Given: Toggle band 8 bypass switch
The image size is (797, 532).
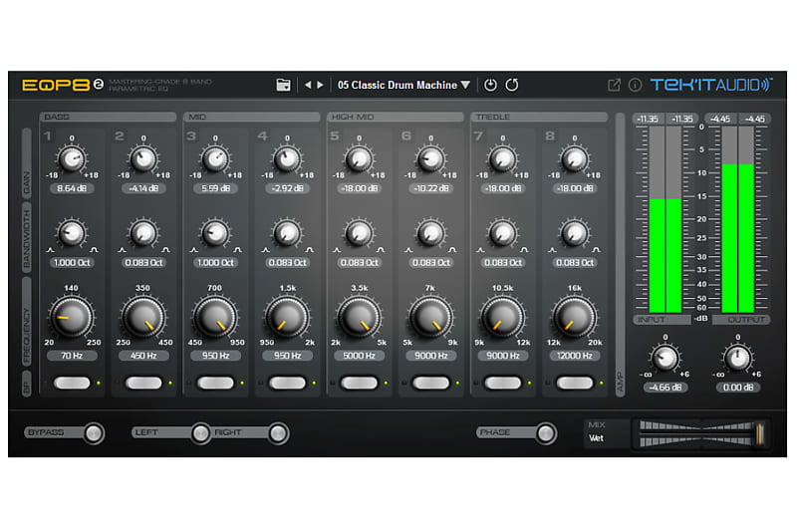Looking at the screenshot, I should (575, 384).
